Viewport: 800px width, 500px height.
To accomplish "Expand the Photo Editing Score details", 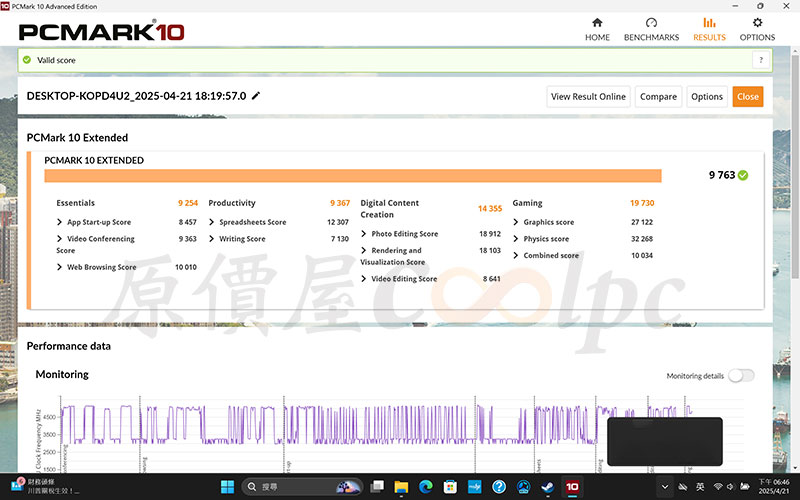I will [x=404, y=234].
